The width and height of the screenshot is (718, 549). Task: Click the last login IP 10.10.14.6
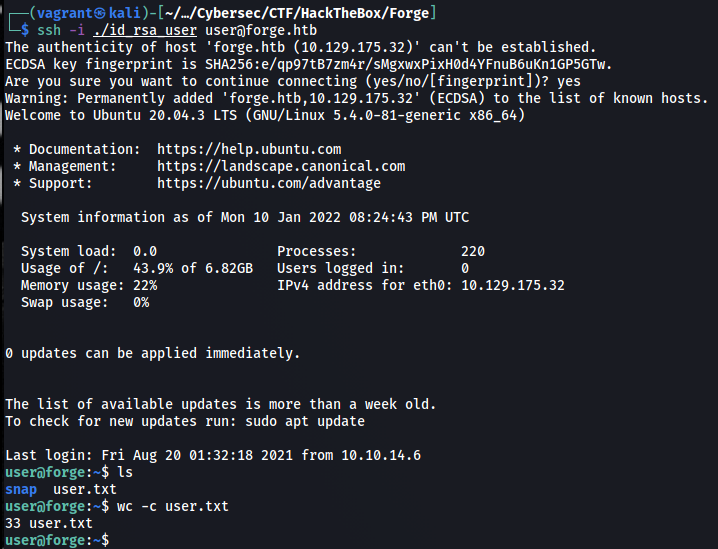381,455
